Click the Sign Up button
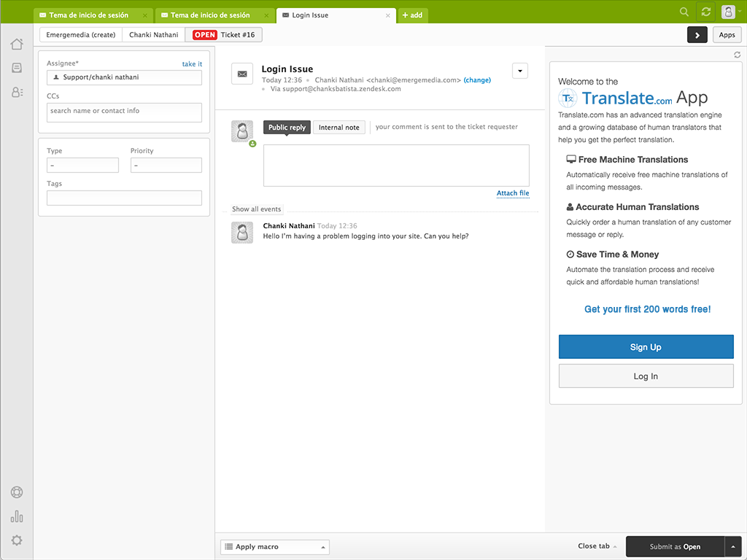747x560 pixels. click(x=646, y=347)
